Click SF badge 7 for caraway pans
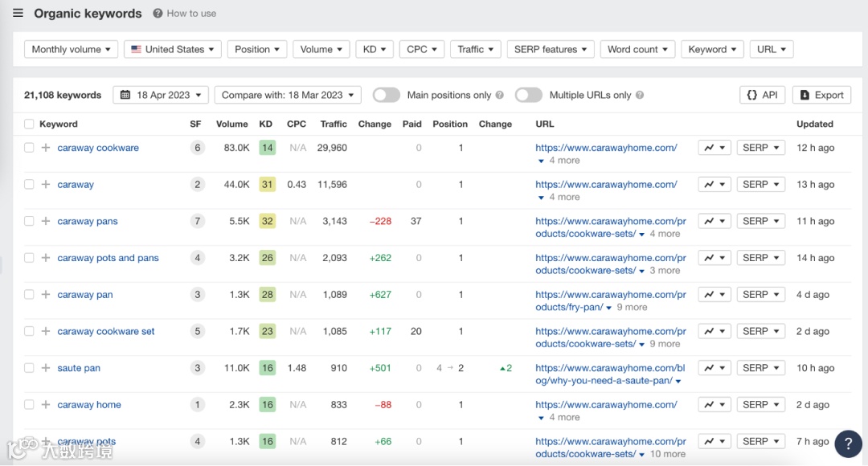868x466 pixels. [x=197, y=221]
